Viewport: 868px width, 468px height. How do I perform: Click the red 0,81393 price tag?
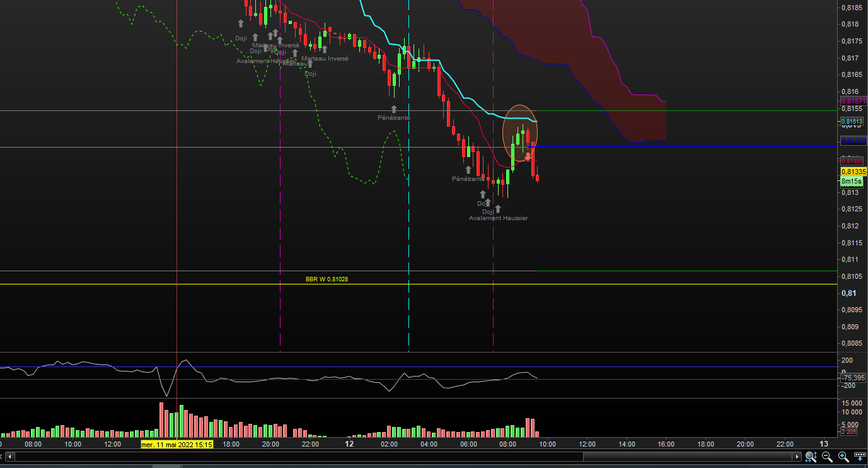coord(854,161)
